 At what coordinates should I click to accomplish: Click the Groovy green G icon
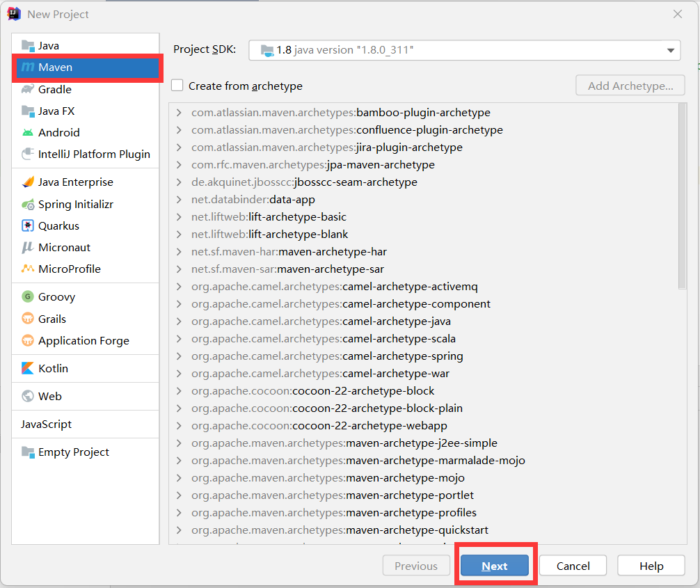[x=28, y=296]
